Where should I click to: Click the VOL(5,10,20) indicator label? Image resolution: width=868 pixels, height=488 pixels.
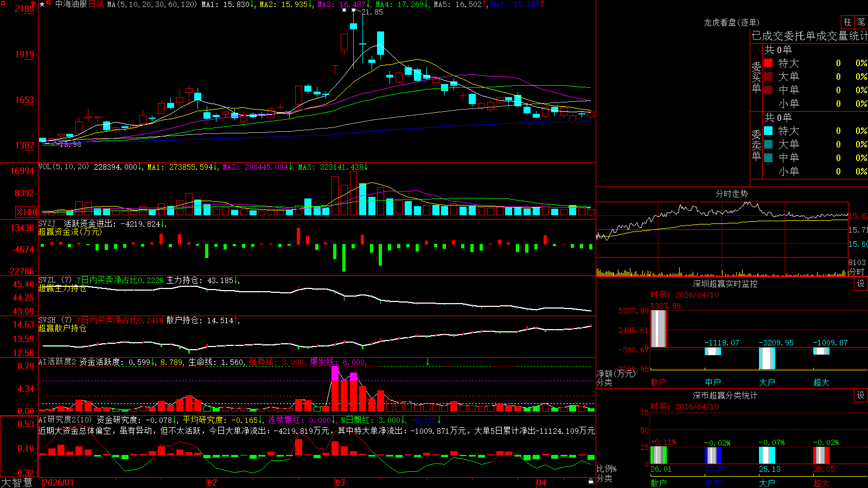coord(63,167)
